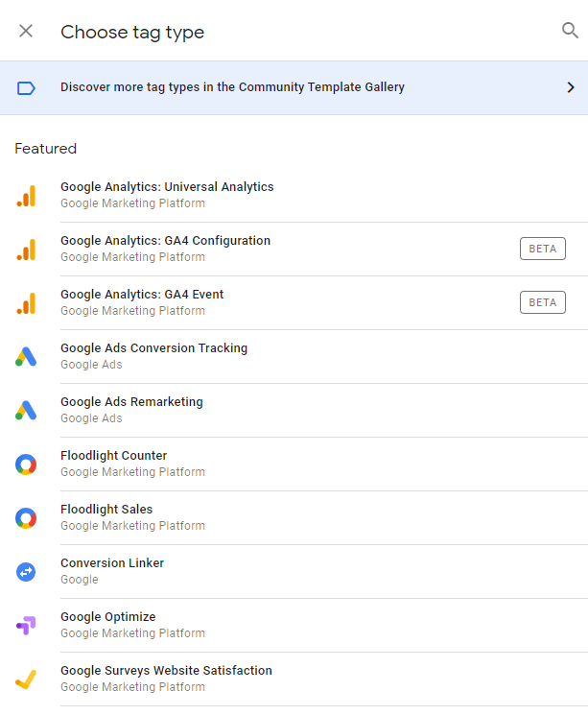Expand Community Template Gallery with chevron arrow
588x715 pixels.
click(x=571, y=87)
